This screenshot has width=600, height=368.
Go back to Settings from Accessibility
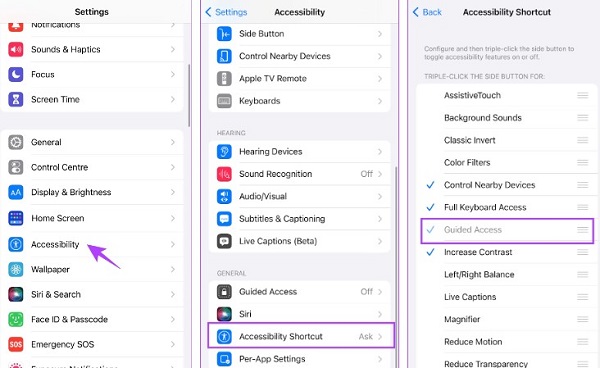coord(226,12)
